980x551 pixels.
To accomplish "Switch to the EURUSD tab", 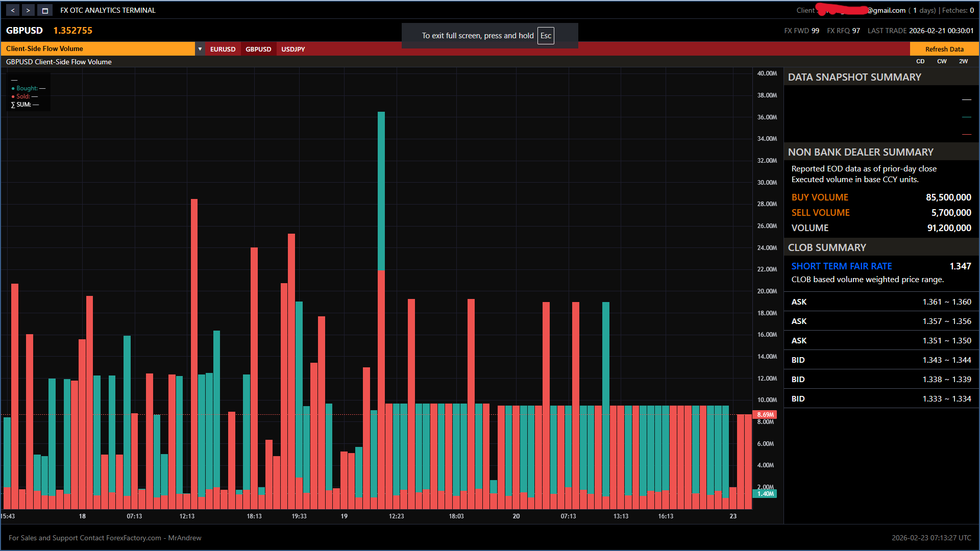I will 223,49.
